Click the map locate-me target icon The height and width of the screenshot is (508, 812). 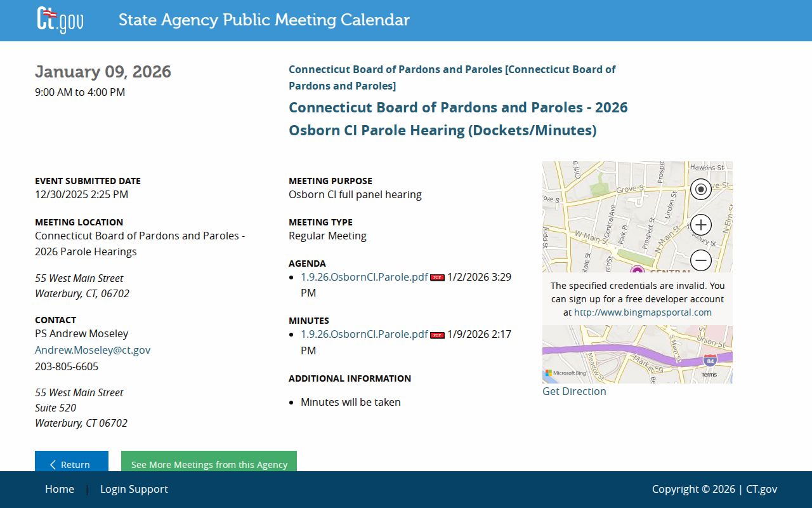tap(700, 189)
